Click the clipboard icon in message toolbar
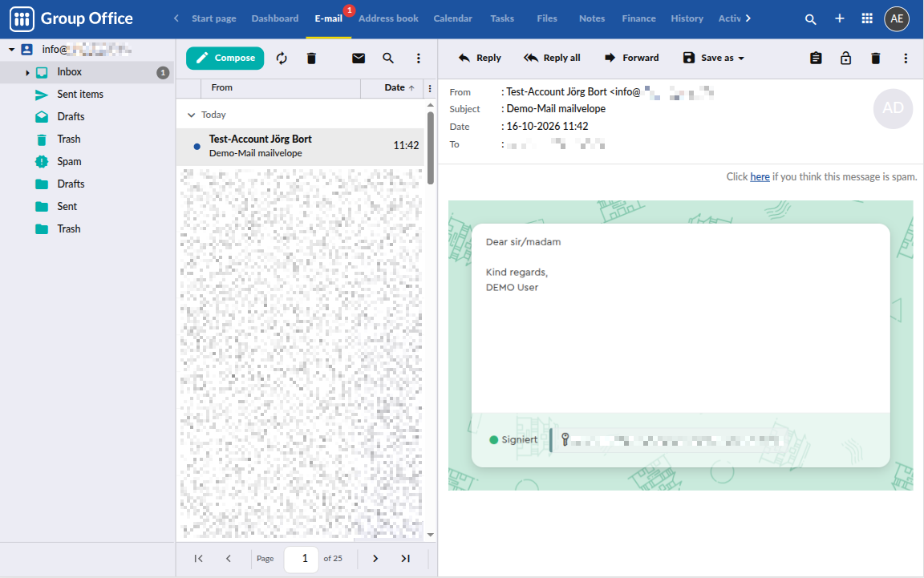The height and width of the screenshot is (578, 924). pos(816,58)
